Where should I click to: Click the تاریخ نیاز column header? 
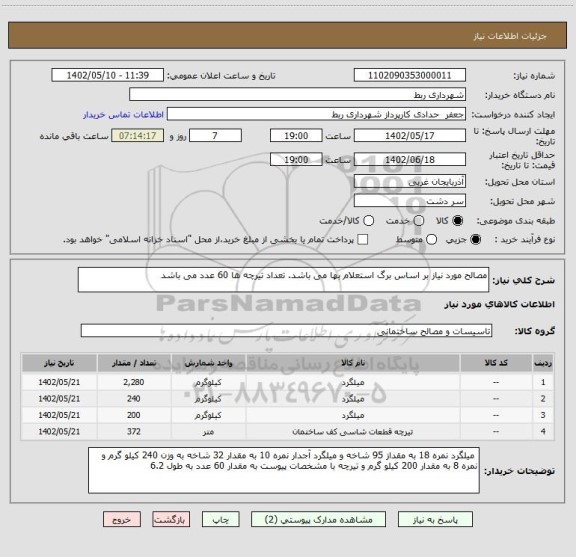[59, 363]
